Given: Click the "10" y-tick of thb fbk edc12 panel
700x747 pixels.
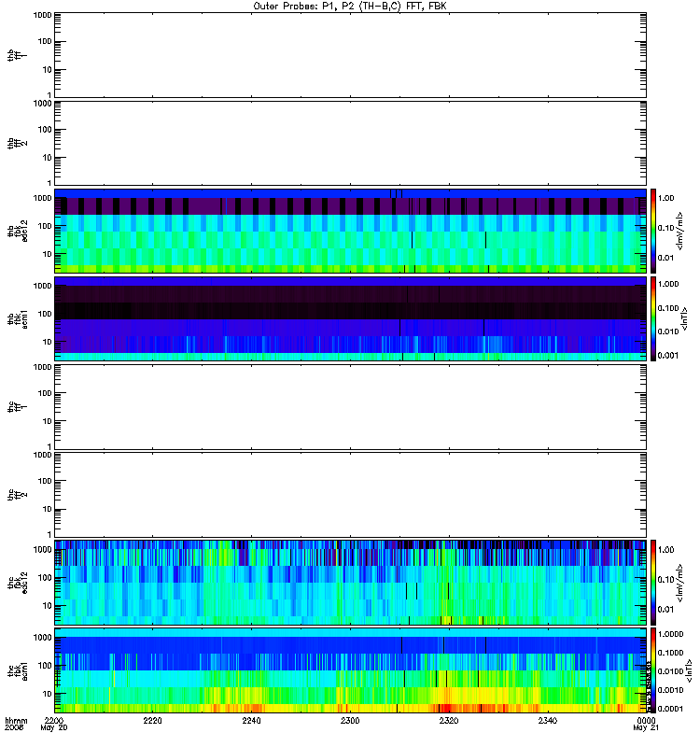Looking at the screenshot, I should tap(47, 254).
